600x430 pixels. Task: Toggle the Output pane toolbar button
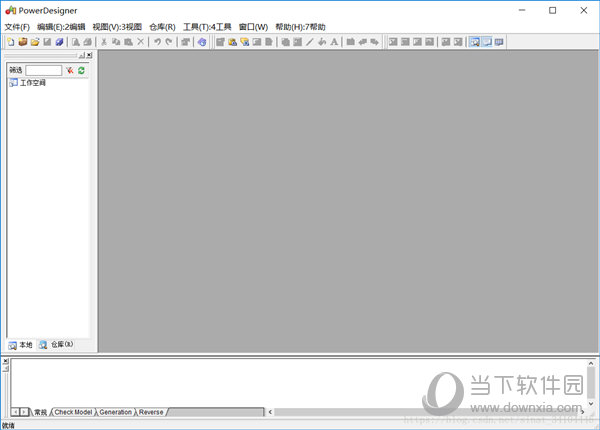[x=487, y=42]
